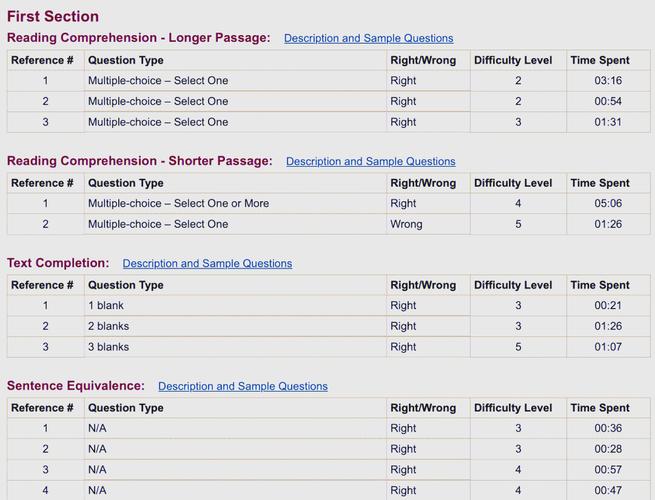
Task: Open Longer Passage description and sample questions link
Action: pos(368,38)
